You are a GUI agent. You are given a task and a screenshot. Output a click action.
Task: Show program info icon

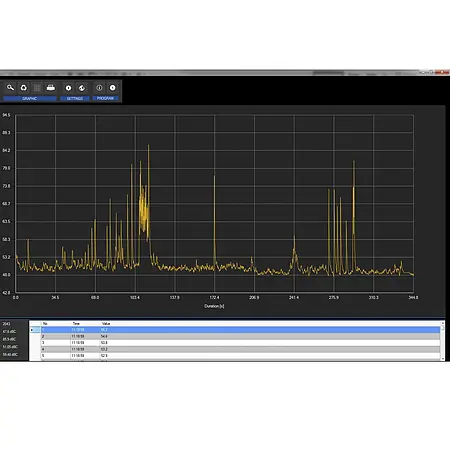99,88
